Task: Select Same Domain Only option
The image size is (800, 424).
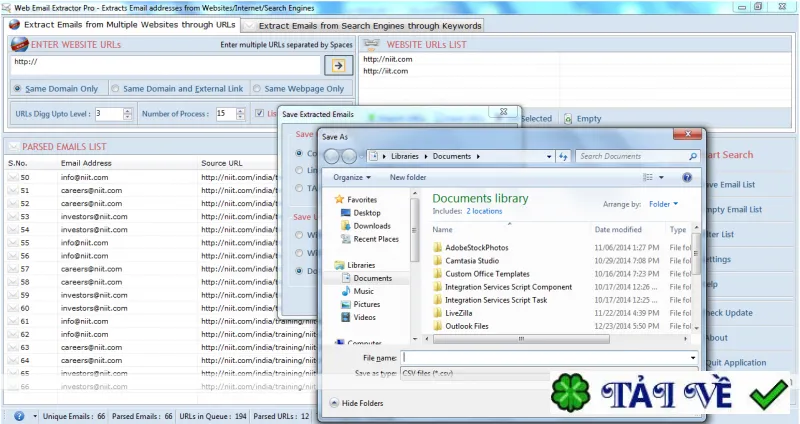Action: (17, 88)
